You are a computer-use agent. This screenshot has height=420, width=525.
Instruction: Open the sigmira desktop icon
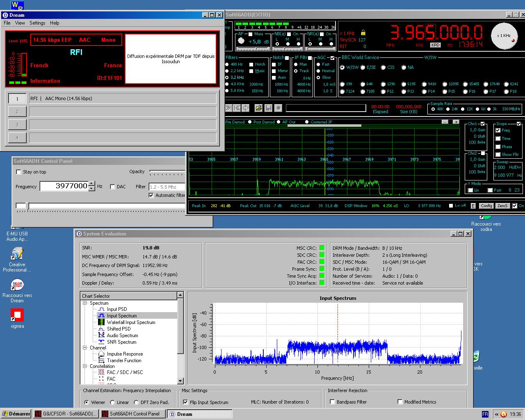click(x=17, y=319)
